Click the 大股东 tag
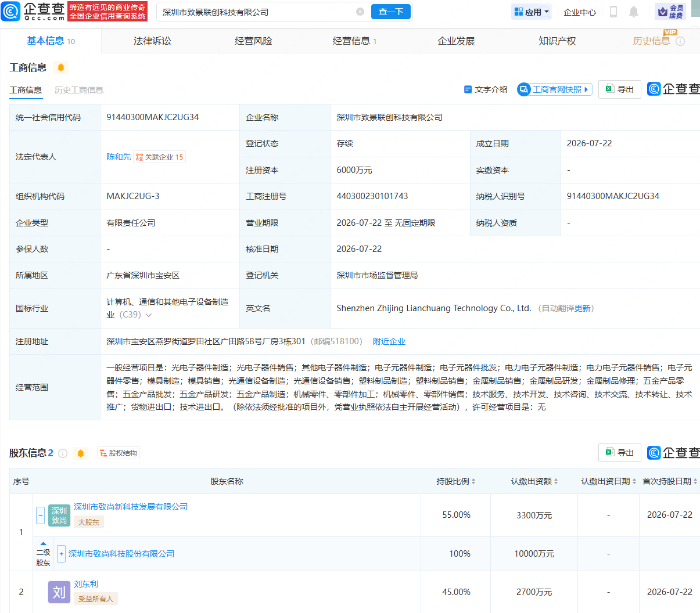700x613 pixels. 89,522
